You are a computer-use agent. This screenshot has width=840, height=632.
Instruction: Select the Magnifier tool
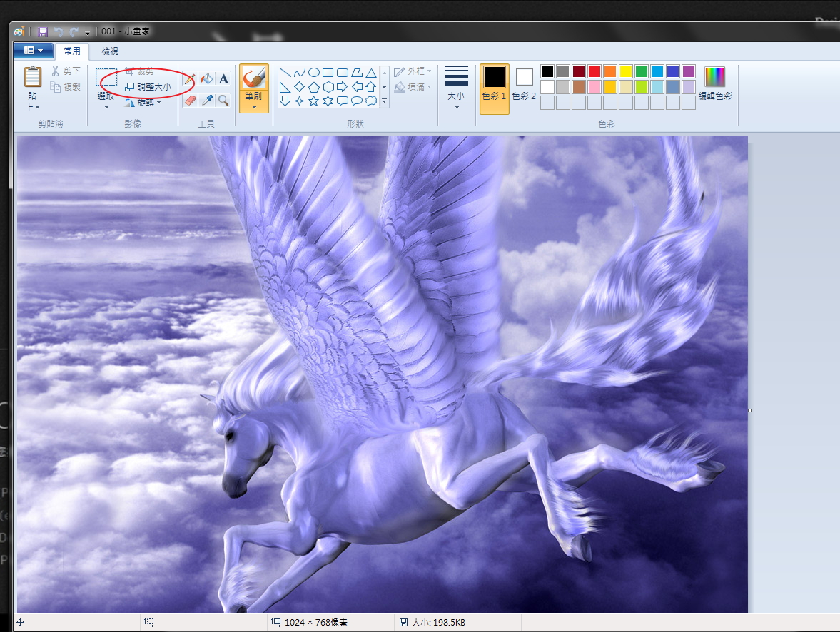click(223, 101)
